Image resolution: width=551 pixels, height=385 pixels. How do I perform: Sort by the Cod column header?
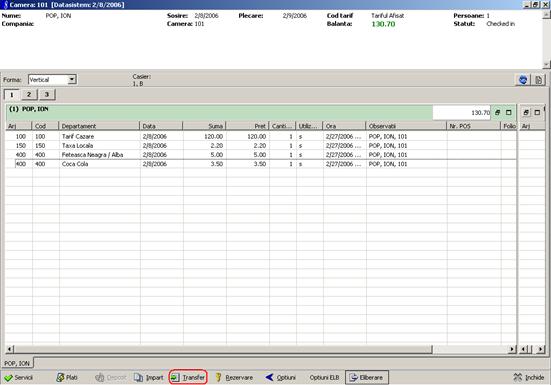(x=45, y=126)
